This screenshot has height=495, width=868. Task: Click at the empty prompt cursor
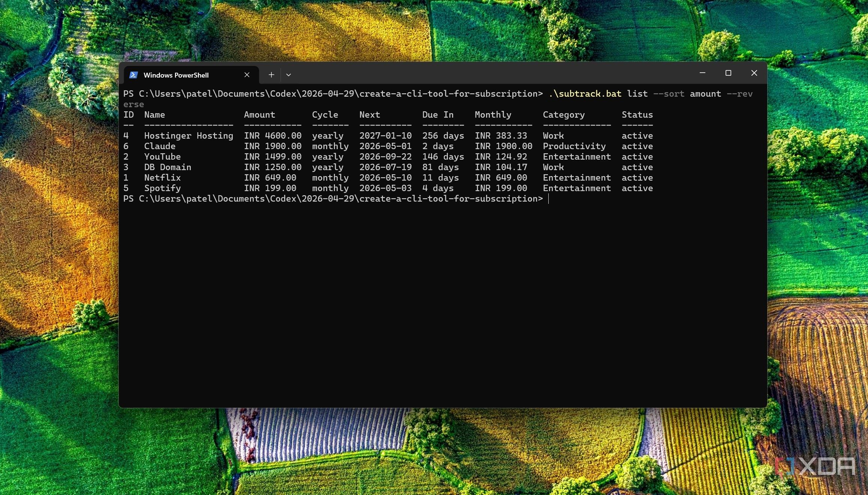coord(549,199)
